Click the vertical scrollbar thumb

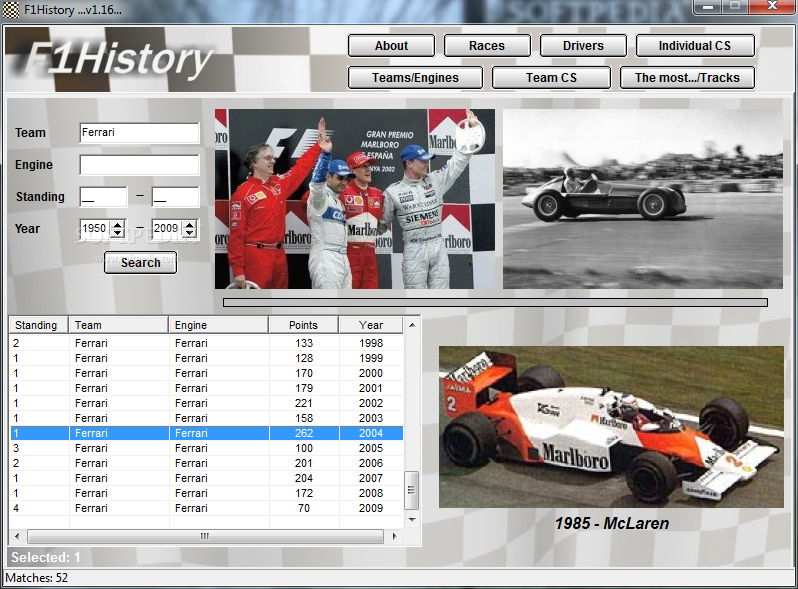click(411, 490)
